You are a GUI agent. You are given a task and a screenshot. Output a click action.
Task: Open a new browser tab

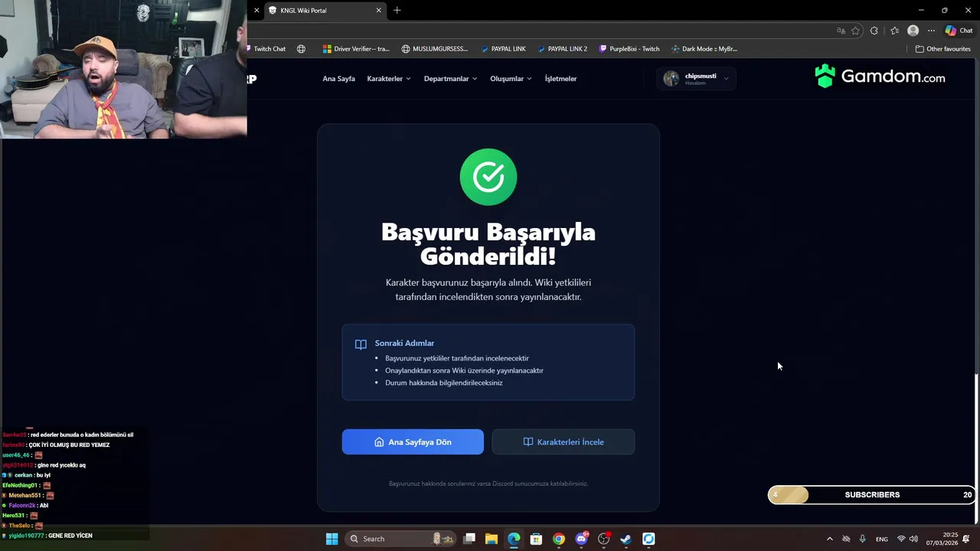click(397, 11)
